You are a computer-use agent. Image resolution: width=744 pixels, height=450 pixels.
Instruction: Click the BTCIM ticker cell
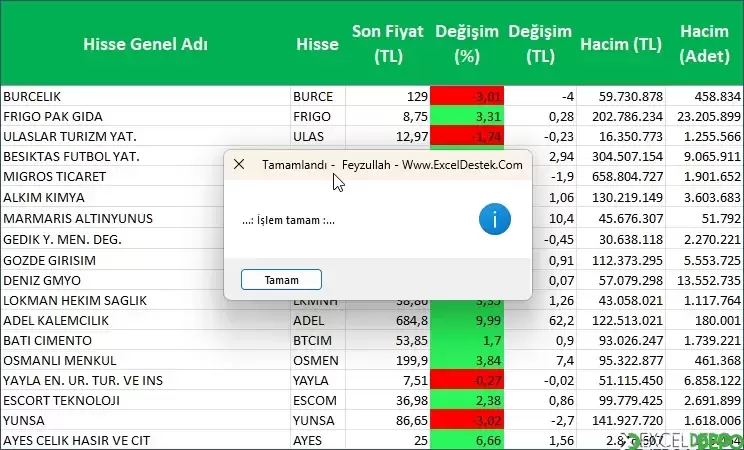318,340
